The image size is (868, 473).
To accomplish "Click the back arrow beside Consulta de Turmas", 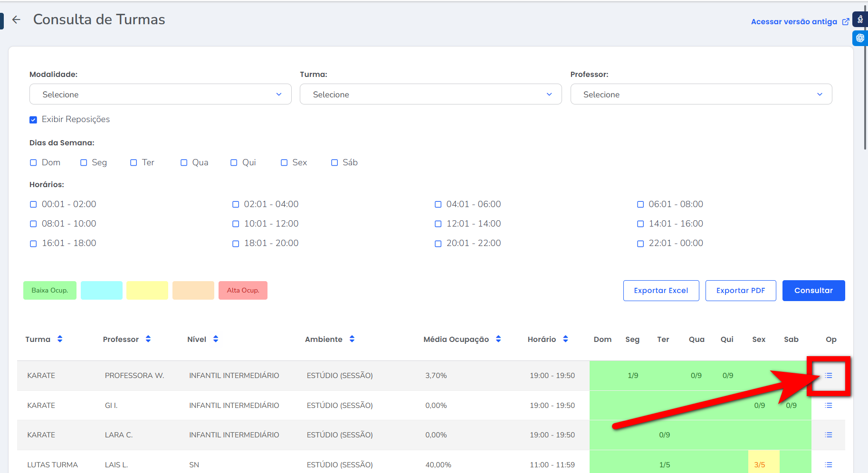I will (16, 19).
